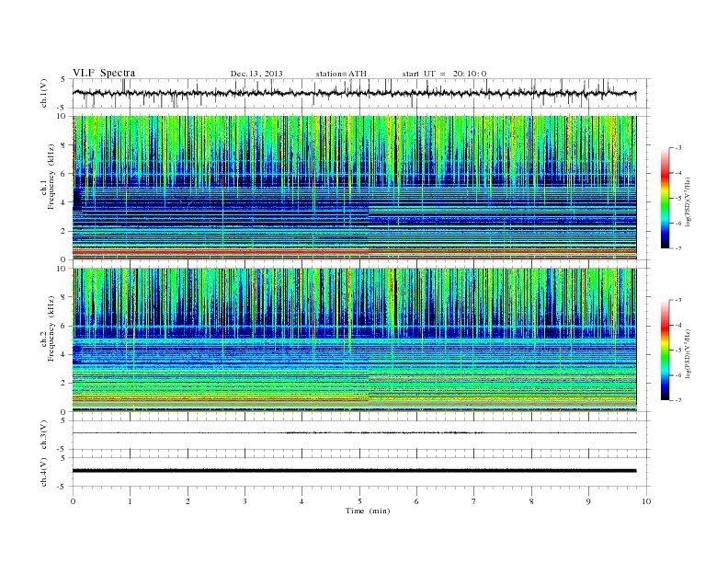Click the thick ch.4 voltage waveform trace
This screenshot has width=728, height=563.
[354, 471]
